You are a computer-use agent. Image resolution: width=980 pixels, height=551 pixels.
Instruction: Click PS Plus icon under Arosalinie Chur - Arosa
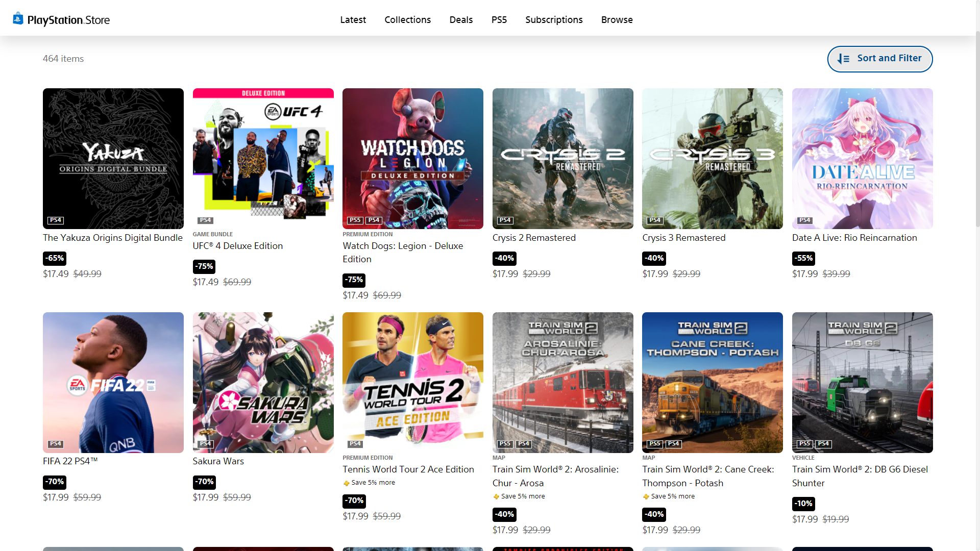point(496,496)
